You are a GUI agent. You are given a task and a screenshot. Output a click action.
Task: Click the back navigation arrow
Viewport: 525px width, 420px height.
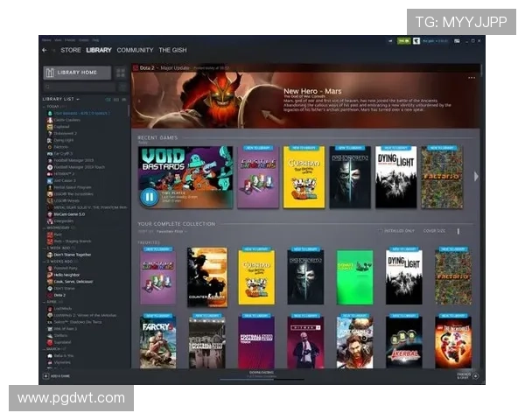coord(45,50)
